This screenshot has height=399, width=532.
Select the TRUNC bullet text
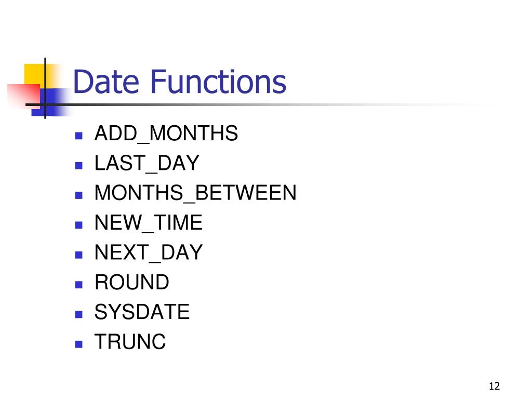130,342
